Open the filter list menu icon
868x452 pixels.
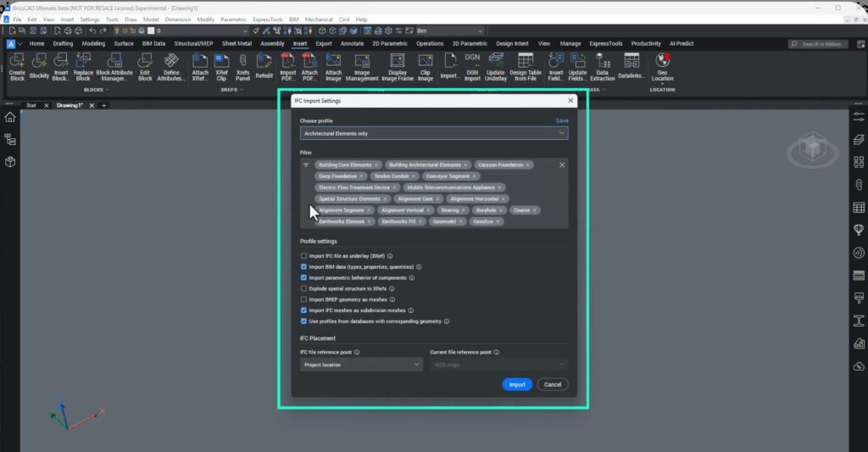coord(305,165)
